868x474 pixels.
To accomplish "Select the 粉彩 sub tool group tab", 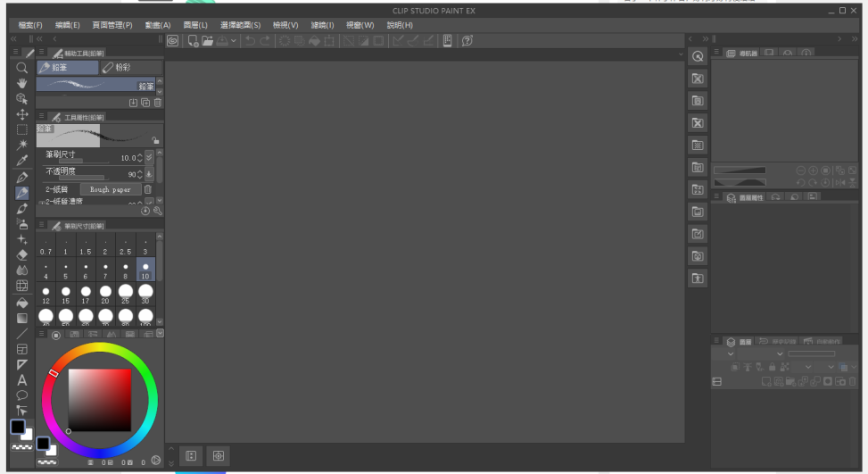I will tap(131, 68).
